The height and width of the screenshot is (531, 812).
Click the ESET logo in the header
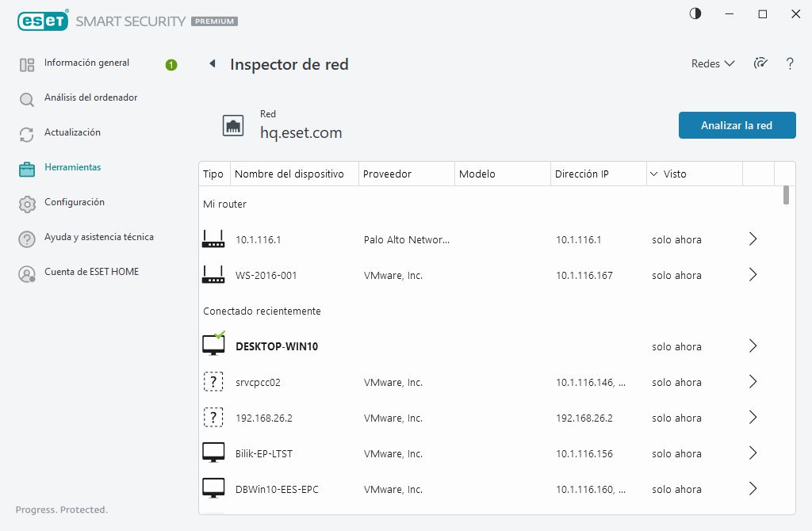tap(43, 21)
